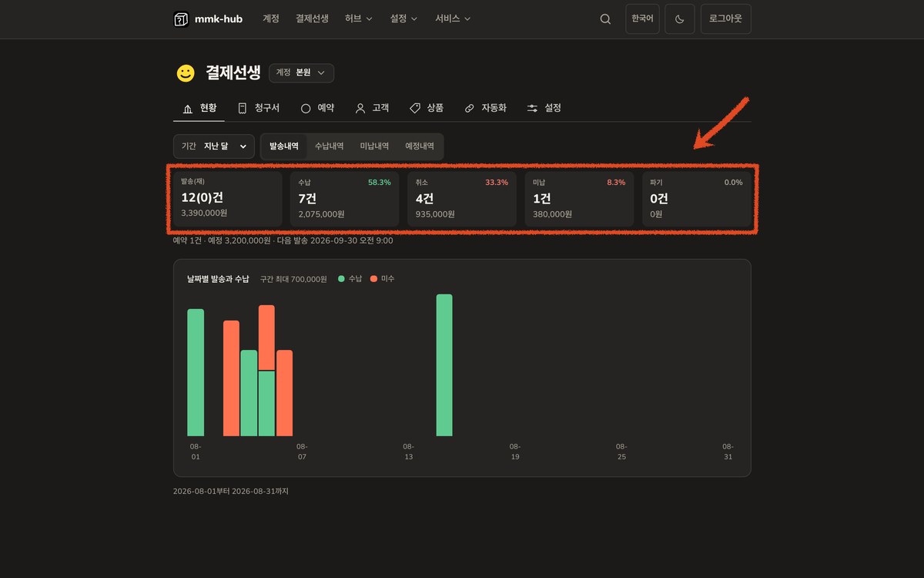Click the 0.0% percentage in 파기 card
The width and height of the screenshot is (924, 578).
(x=733, y=183)
